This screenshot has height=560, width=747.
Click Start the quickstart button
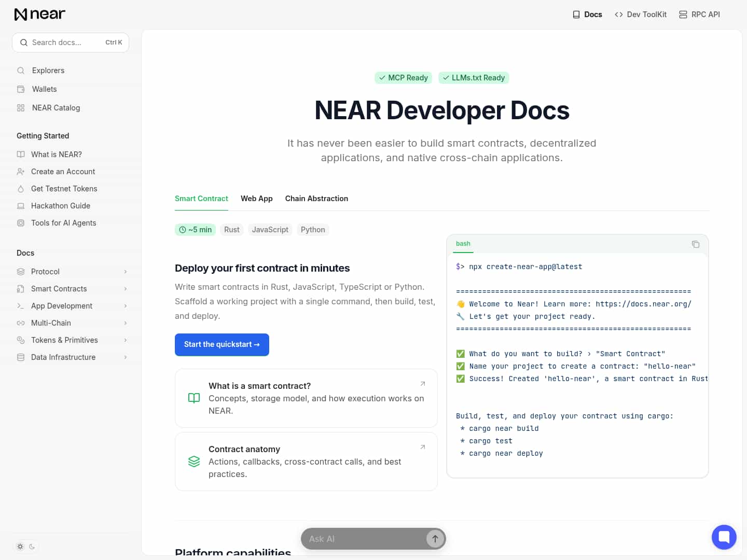pyautogui.click(x=222, y=345)
